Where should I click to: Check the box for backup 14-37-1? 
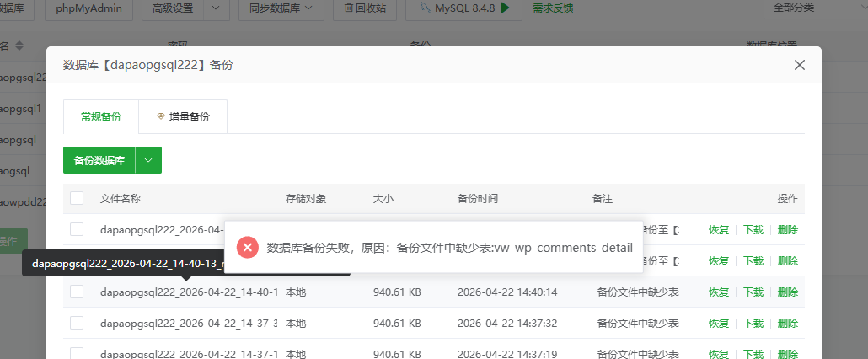click(77, 353)
